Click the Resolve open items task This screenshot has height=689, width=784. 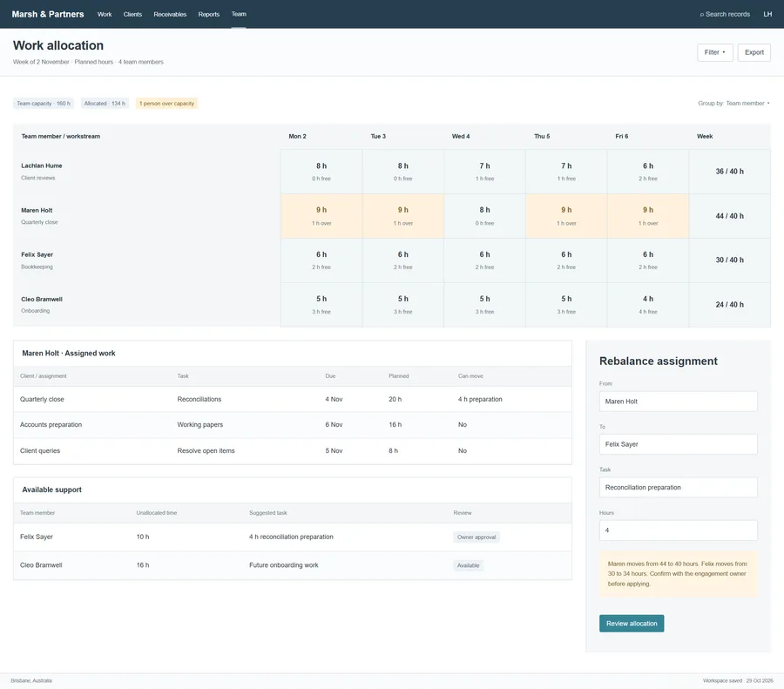coord(206,451)
